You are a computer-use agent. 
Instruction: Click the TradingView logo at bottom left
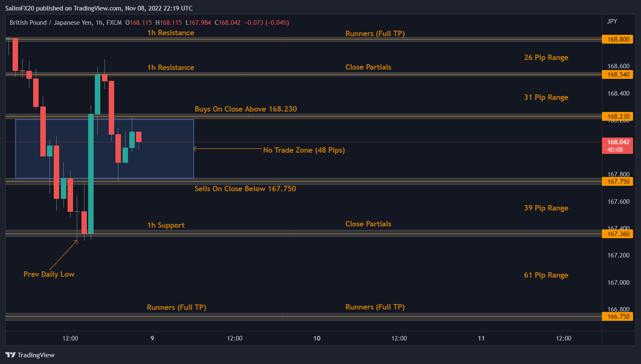(30, 355)
